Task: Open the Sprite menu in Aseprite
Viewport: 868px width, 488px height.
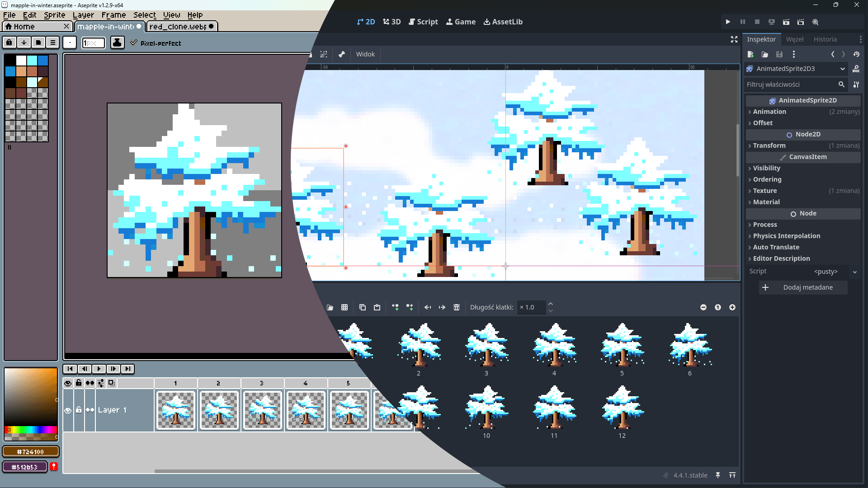Action: pos(55,15)
